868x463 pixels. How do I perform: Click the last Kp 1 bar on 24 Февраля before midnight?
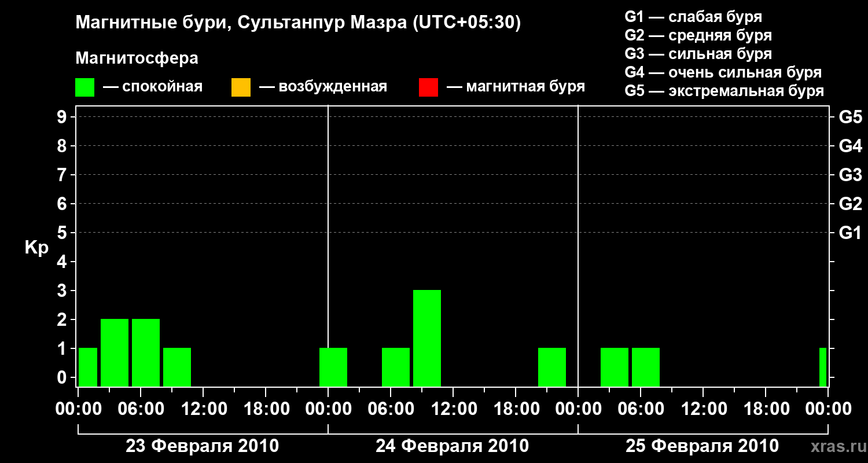[552, 367]
